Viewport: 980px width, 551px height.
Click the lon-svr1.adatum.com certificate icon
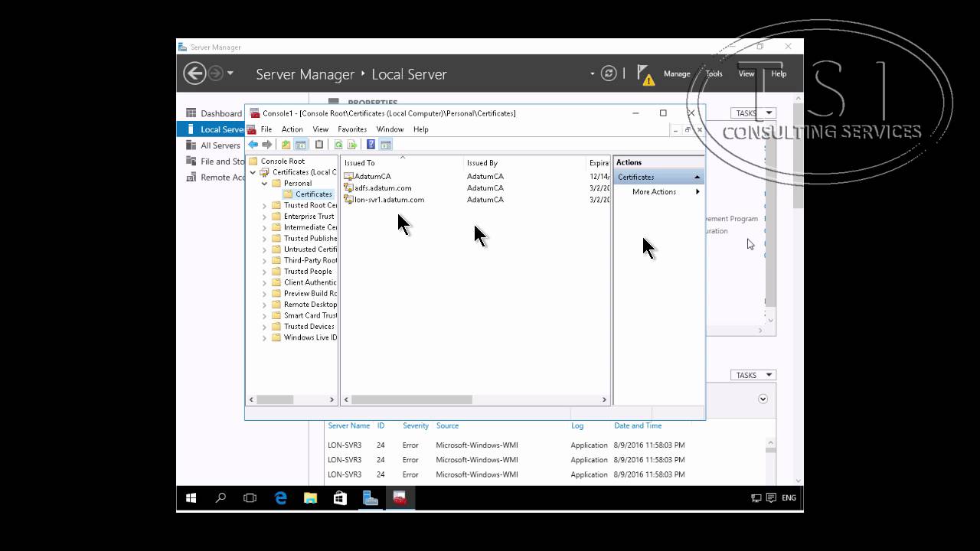point(348,200)
